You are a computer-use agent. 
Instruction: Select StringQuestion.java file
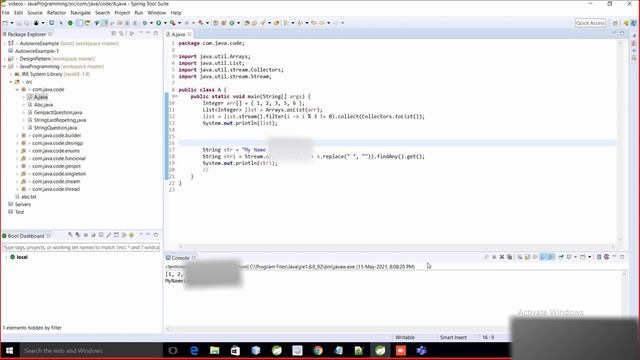coord(55,128)
